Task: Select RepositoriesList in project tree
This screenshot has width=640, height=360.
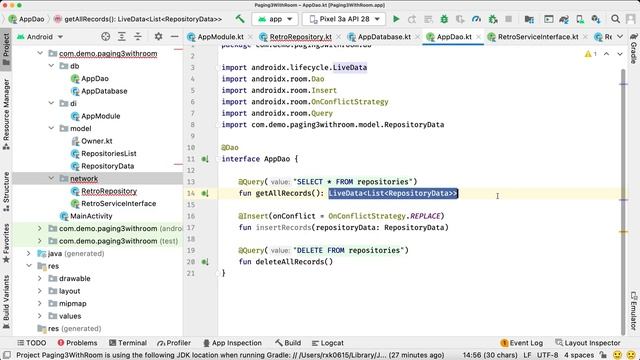Action: coord(104,153)
